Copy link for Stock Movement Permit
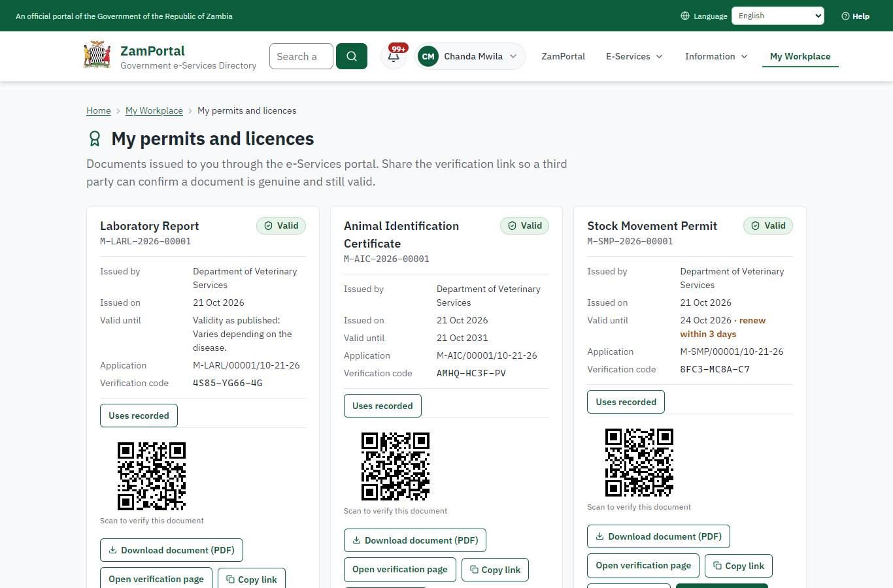The width and height of the screenshot is (893, 588). [x=739, y=566]
